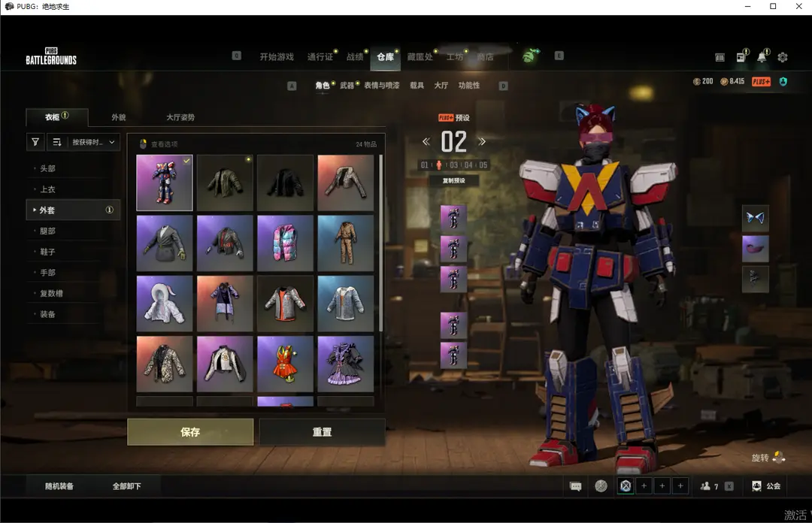Expand the 装备 equipment category
Viewport: 812px width, 523px height.
coord(73,314)
